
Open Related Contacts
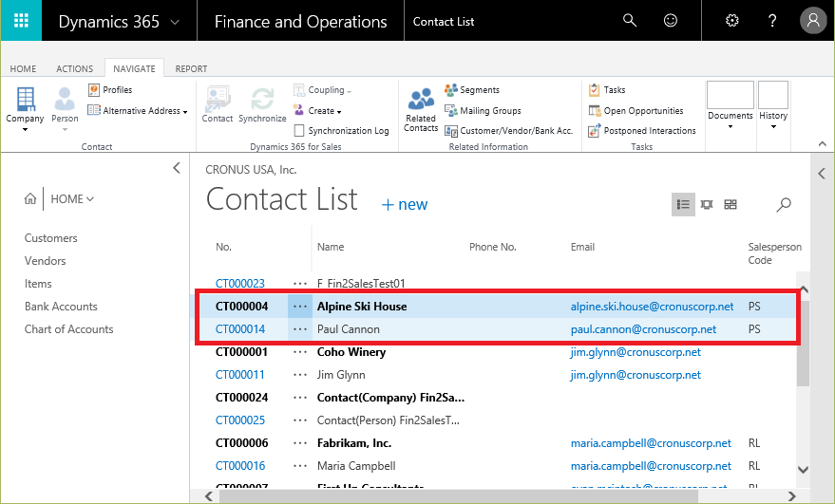421,110
